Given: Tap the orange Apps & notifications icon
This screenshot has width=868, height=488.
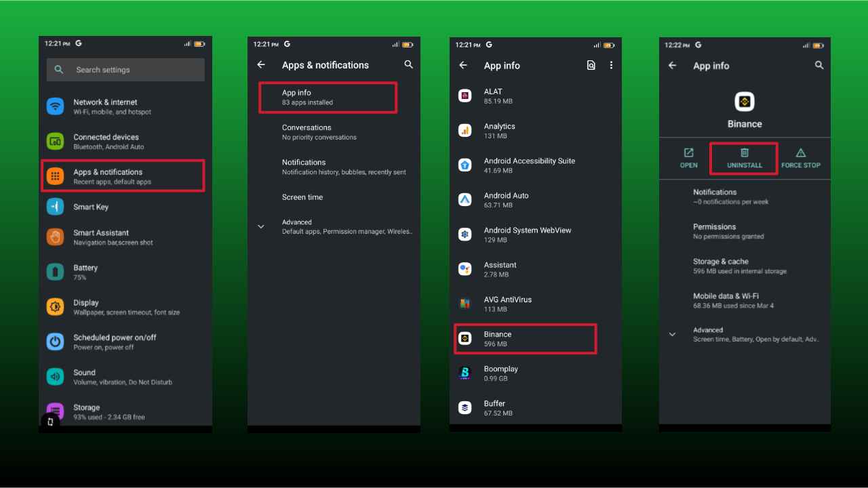Looking at the screenshot, I should pos(55,176).
